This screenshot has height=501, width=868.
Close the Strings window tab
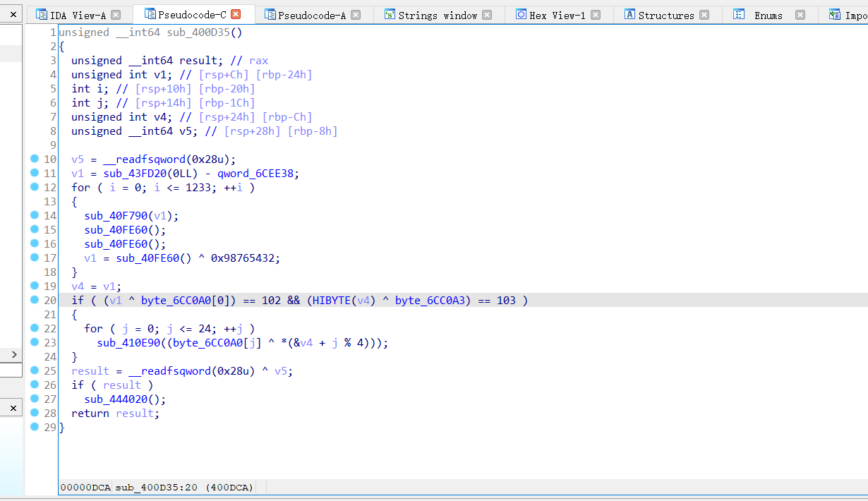(x=487, y=15)
